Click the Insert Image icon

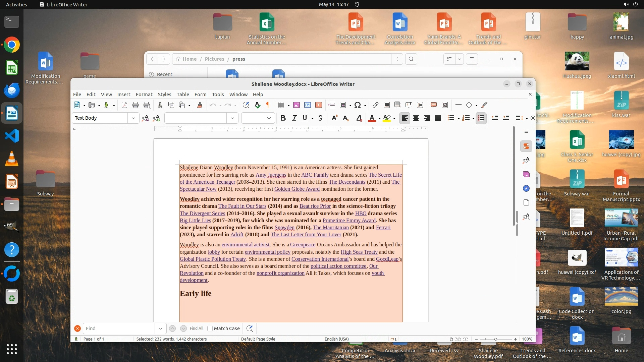tap(297, 105)
